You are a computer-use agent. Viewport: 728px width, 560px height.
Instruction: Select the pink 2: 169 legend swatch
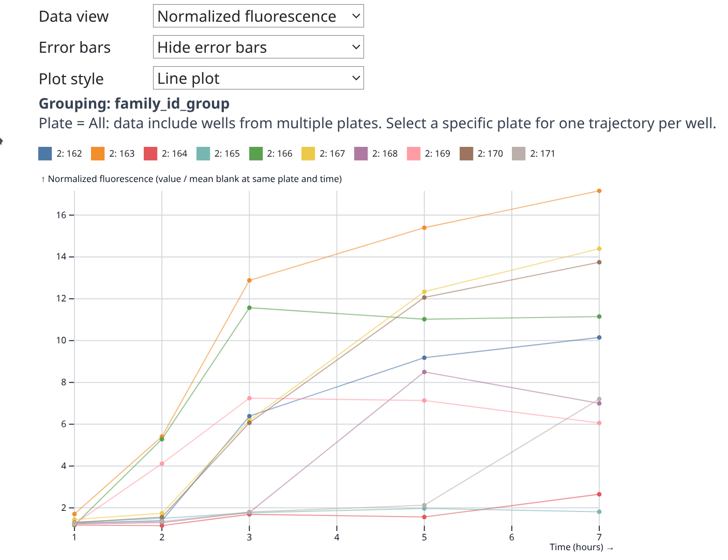pyautogui.click(x=414, y=154)
